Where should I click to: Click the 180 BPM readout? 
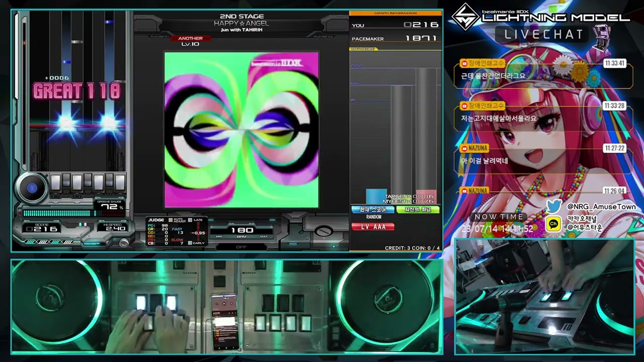pyautogui.click(x=242, y=230)
